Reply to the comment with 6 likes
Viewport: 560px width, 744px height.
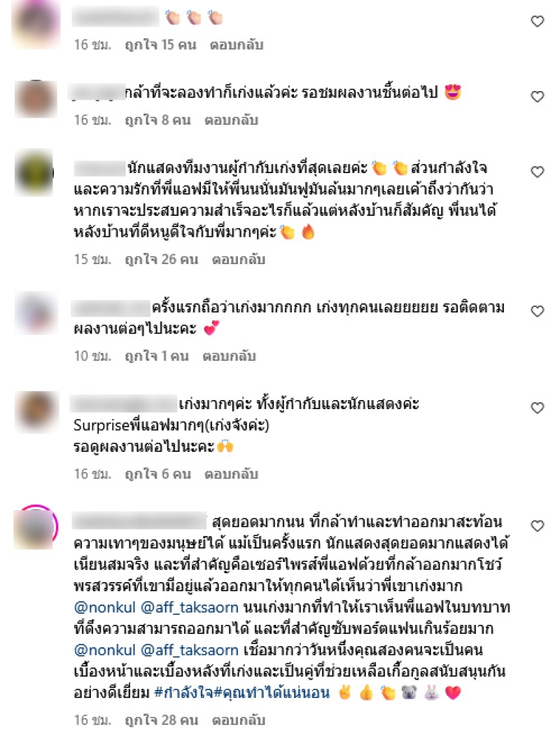click(x=232, y=474)
